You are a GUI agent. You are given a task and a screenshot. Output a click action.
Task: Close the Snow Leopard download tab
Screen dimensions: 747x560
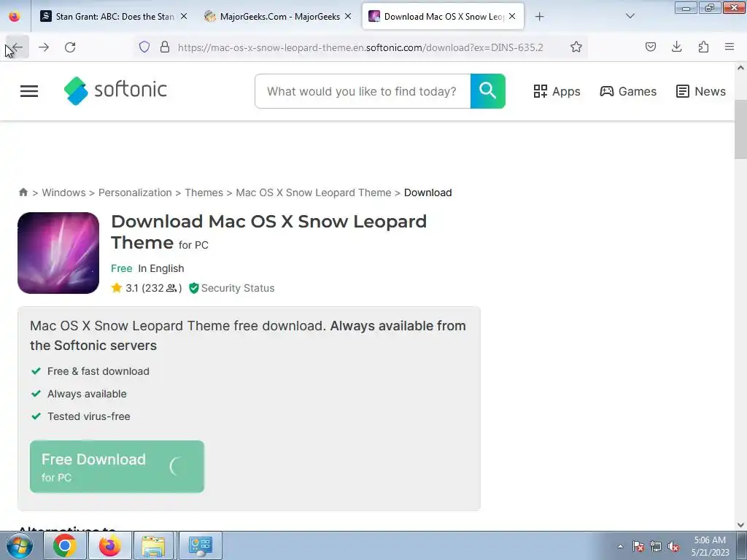click(x=512, y=16)
